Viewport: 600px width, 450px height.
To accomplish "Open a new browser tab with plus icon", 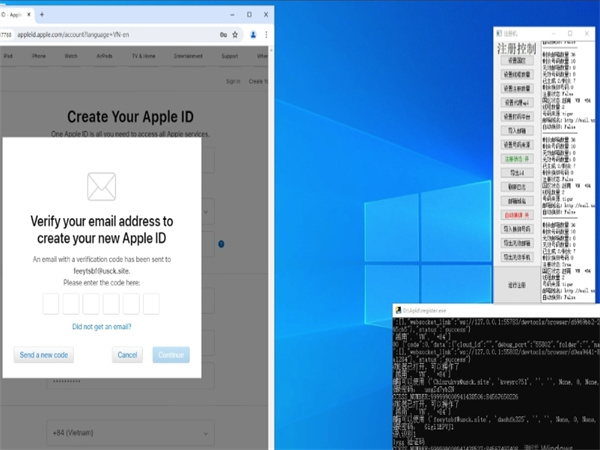I will point(41,15).
